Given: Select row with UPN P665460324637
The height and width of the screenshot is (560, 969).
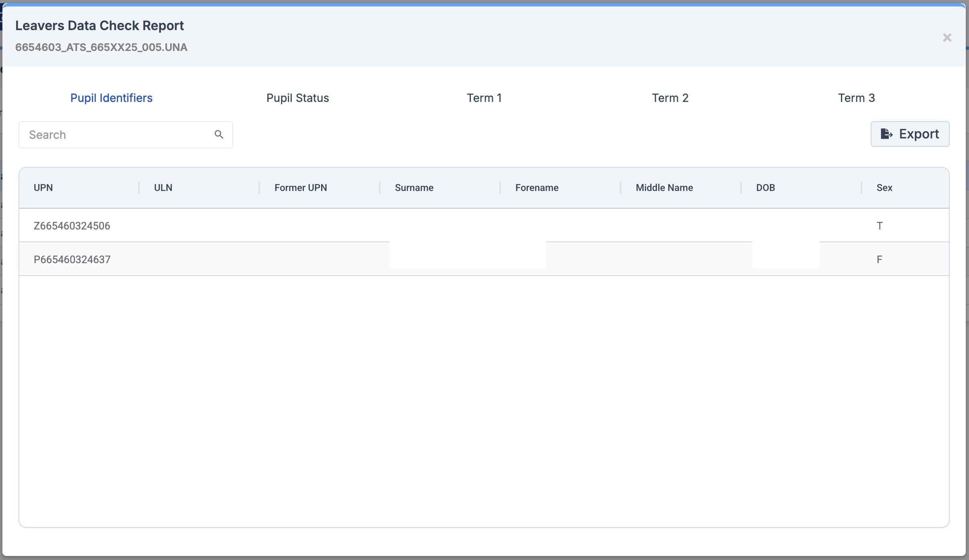Looking at the screenshot, I should pyautogui.click(x=72, y=260).
